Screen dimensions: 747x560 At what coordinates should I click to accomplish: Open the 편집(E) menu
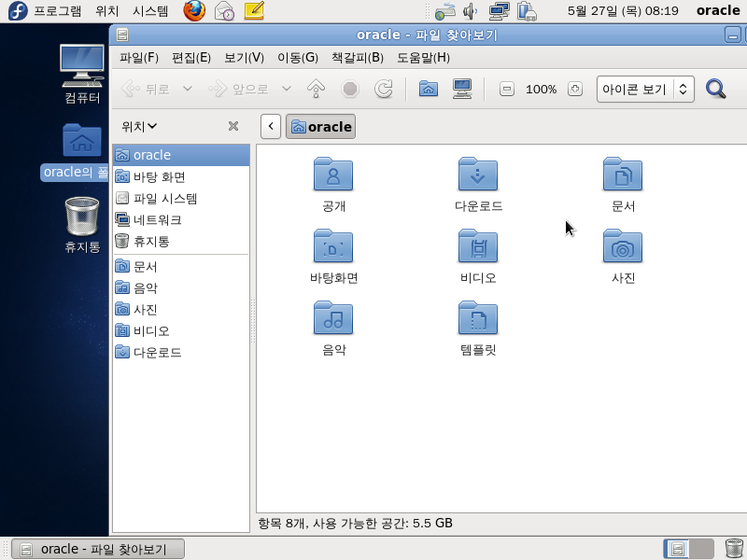[191, 58]
